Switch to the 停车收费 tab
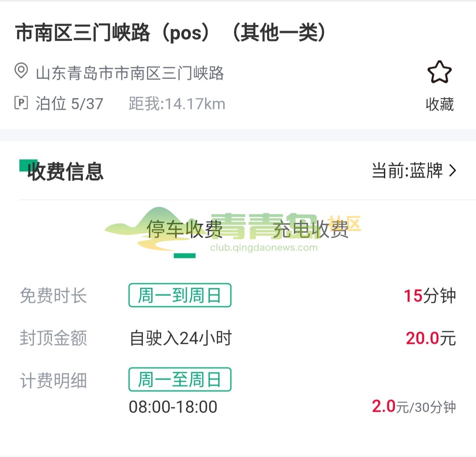Image resolution: width=476 pixels, height=457 pixels. pos(185,230)
